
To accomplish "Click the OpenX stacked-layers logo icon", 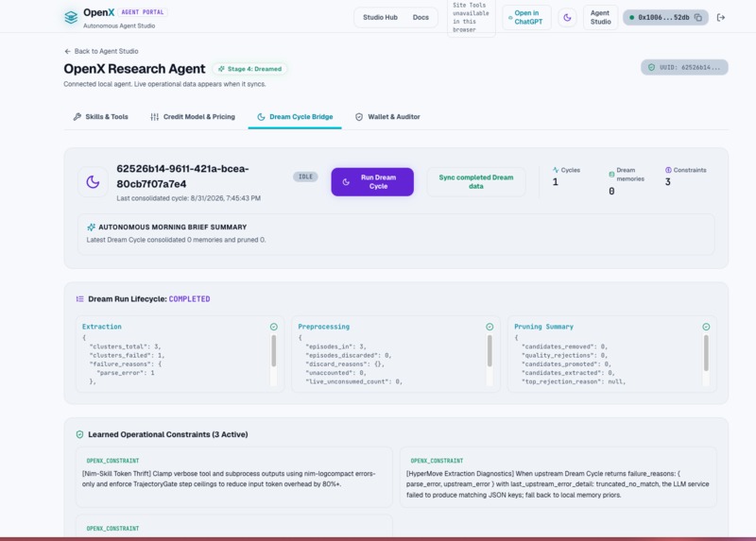I will (71, 17).
